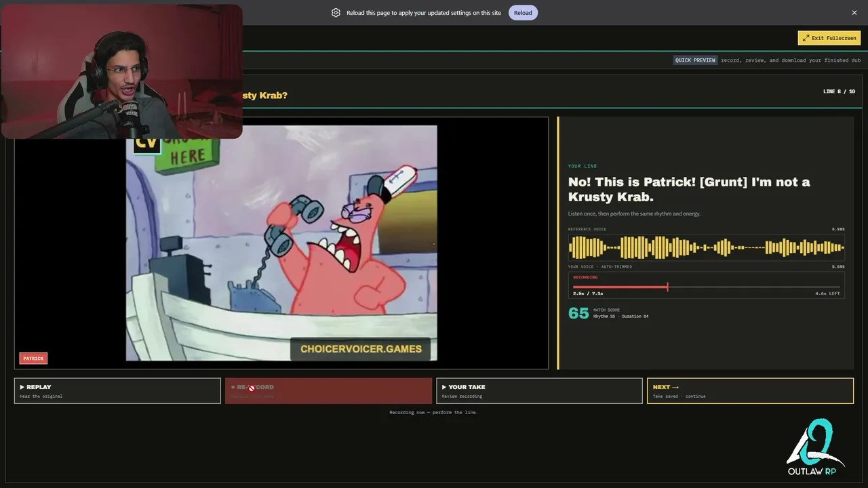Screen dimensions: 868x488
Task: Click the settings gear icon in the reload banner
Action: pos(336,13)
